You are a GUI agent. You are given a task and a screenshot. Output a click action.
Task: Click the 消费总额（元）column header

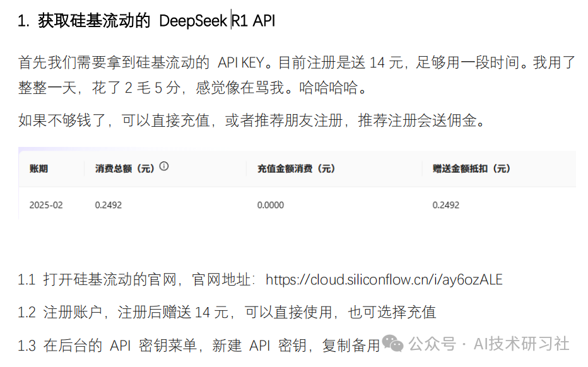(x=125, y=169)
